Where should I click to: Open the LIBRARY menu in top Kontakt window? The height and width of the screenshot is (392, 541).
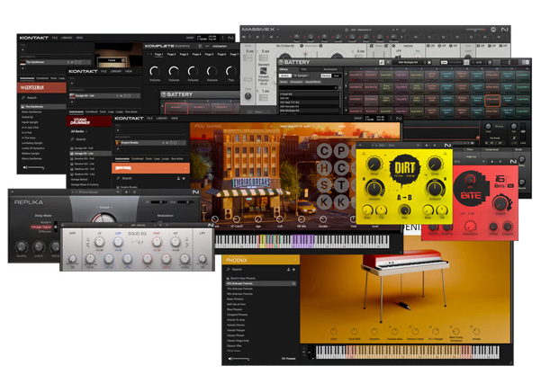click(x=67, y=38)
